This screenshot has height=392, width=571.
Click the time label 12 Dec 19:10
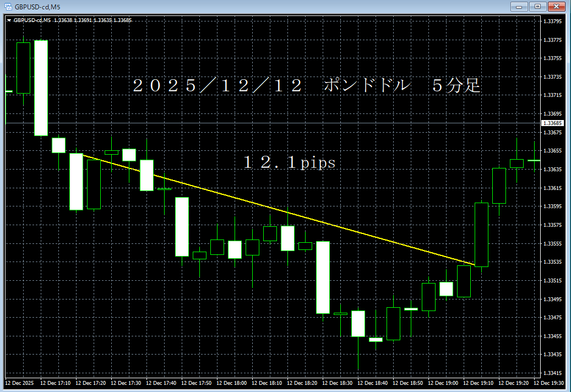pos(478,383)
